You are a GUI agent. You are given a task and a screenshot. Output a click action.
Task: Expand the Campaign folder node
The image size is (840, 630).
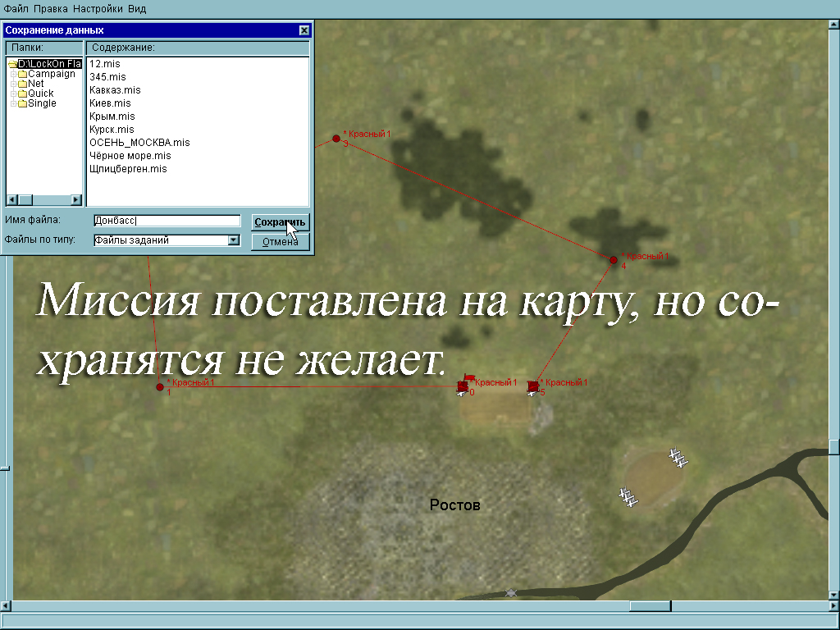13,74
